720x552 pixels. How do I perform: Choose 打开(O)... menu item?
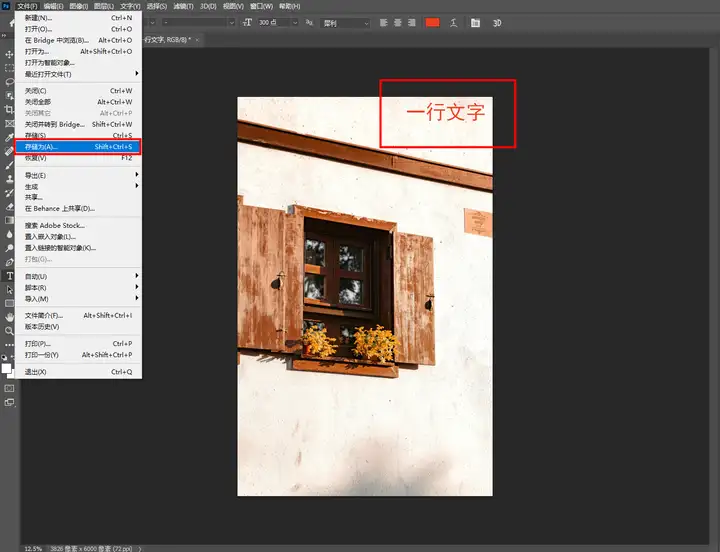tap(79, 29)
